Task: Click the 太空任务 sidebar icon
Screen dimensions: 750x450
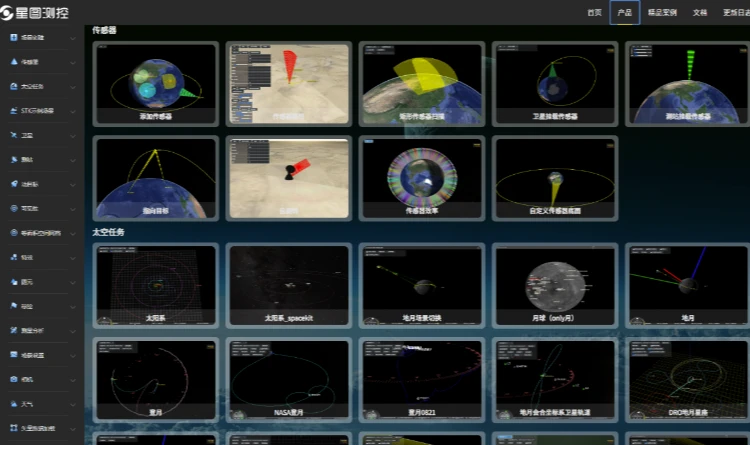Action: (13, 86)
